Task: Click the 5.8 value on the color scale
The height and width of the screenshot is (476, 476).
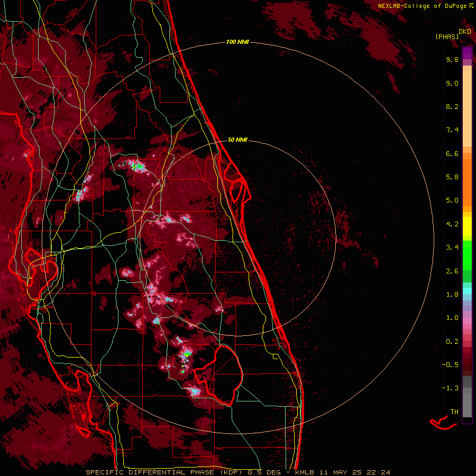Action: (x=452, y=177)
